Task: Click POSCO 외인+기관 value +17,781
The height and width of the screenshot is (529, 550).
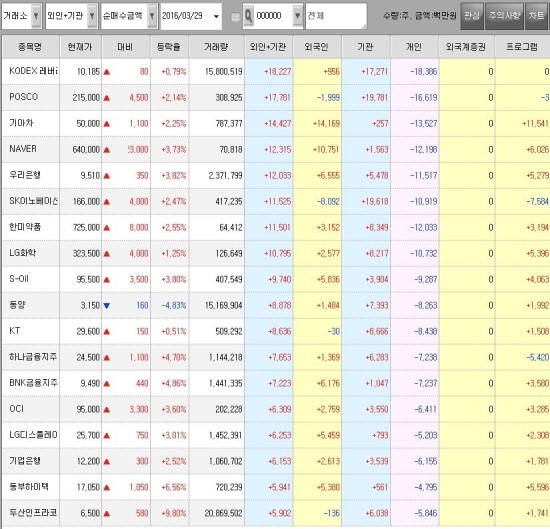Action: [277, 98]
